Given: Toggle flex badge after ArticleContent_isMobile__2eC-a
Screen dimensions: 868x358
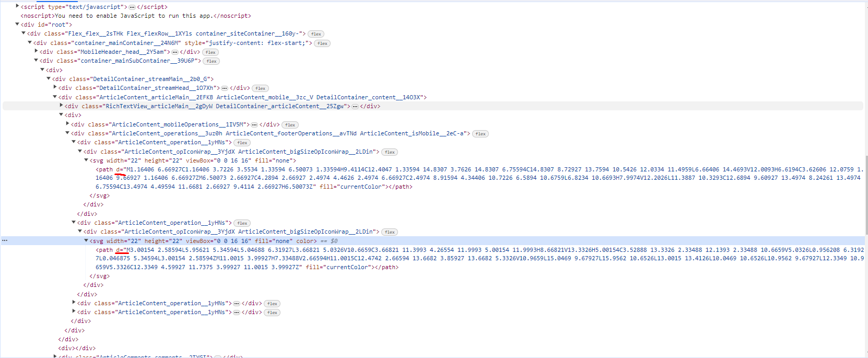Looking at the screenshot, I should pyautogui.click(x=480, y=134).
